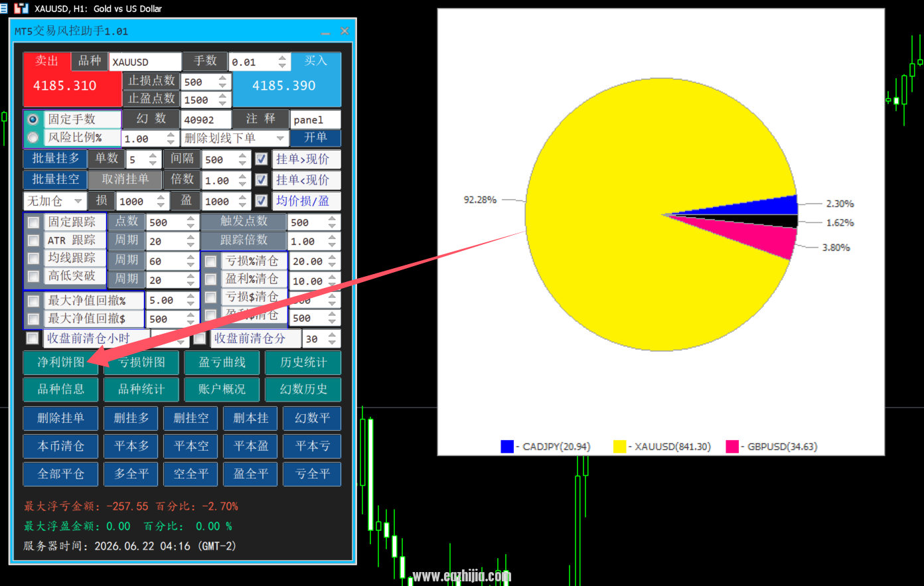Click the 幻数 40902 input field
Viewport: 924px width, 586px height.
coord(206,119)
